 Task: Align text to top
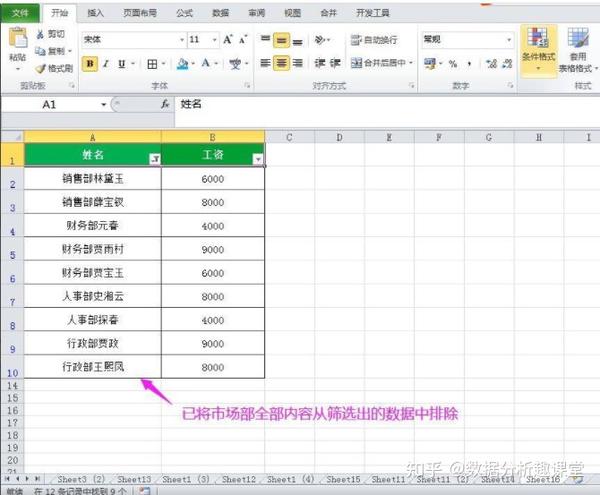tap(265, 39)
